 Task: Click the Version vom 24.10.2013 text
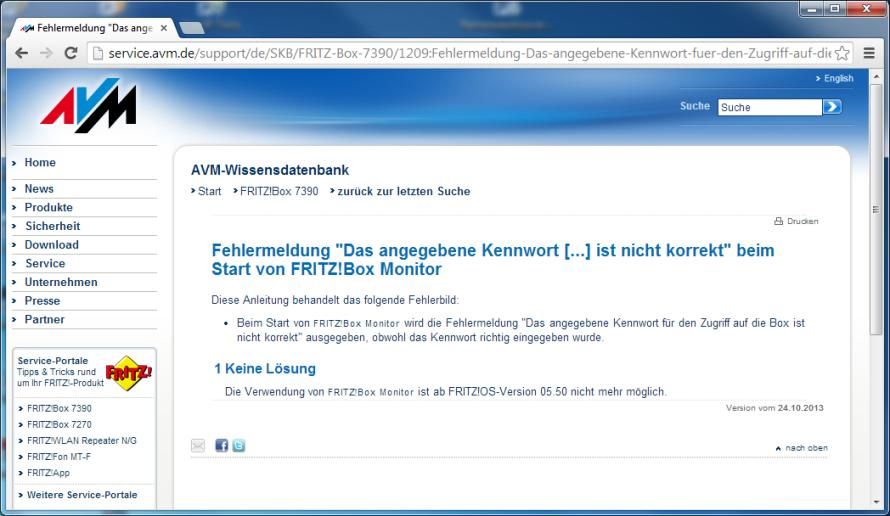[x=774, y=408]
